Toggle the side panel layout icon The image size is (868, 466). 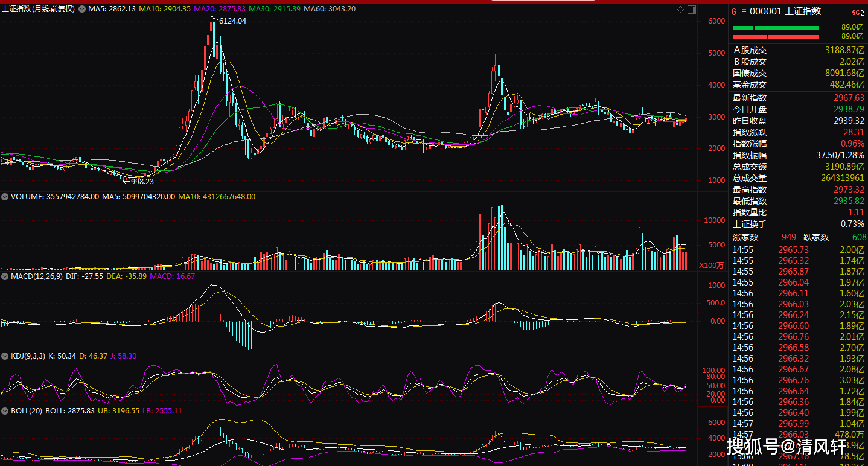(692, 10)
